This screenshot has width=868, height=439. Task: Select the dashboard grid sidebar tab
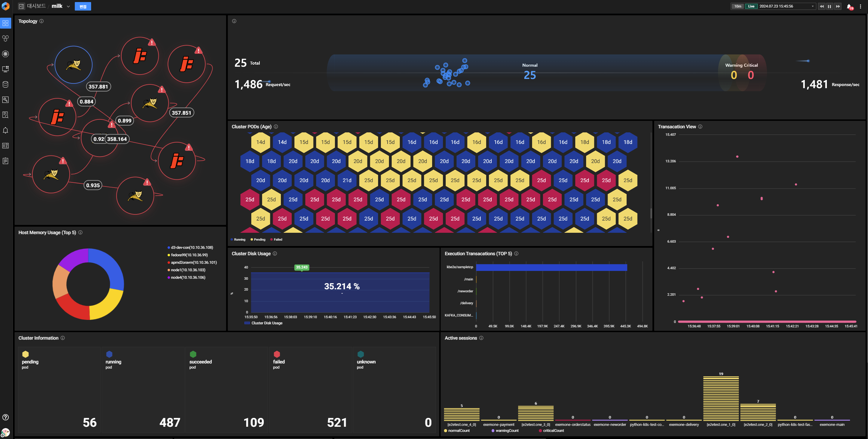click(5, 23)
